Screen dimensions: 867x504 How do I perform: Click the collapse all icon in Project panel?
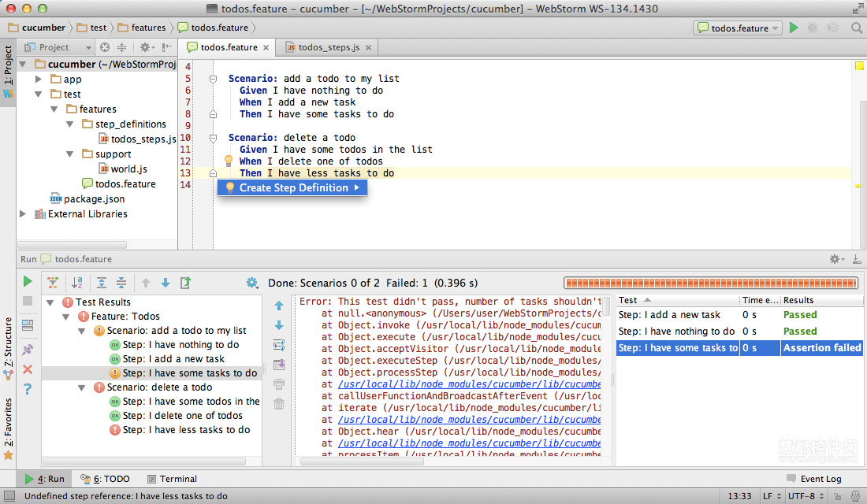121,47
